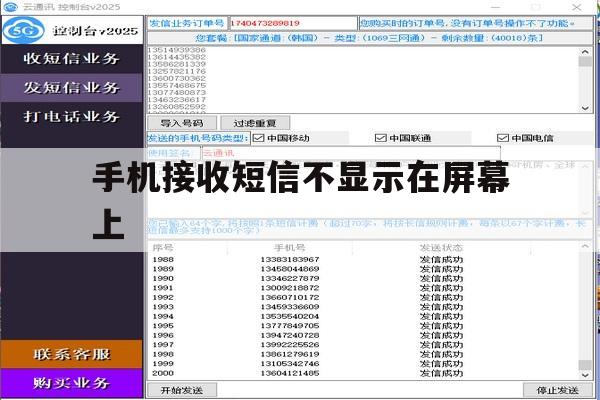Image resolution: width=600 pixels, height=400 pixels.
Task: Click the 导入号码 button
Action: [182, 123]
